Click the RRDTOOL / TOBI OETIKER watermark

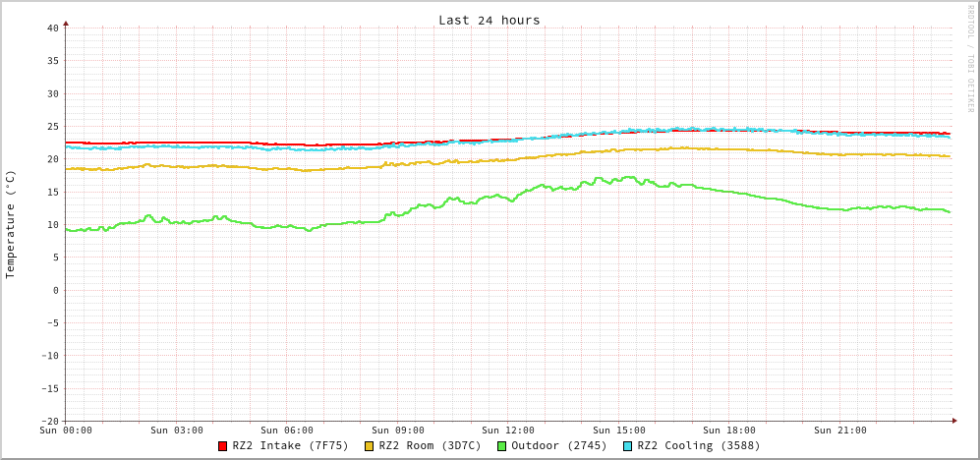[969, 59]
